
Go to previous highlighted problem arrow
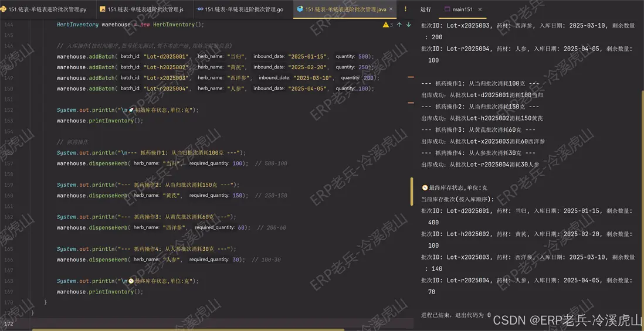click(x=399, y=25)
